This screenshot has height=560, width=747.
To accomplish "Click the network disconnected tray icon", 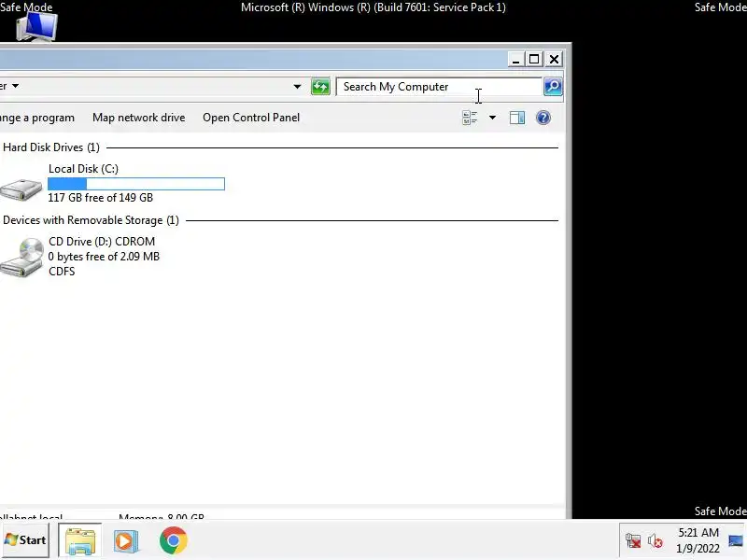I will click(x=633, y=541).
